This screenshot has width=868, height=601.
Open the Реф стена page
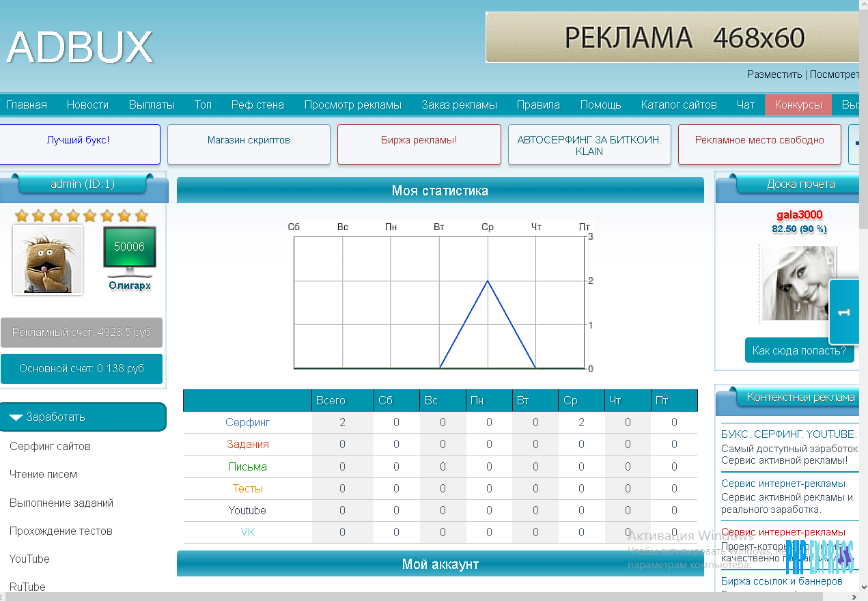257,104
